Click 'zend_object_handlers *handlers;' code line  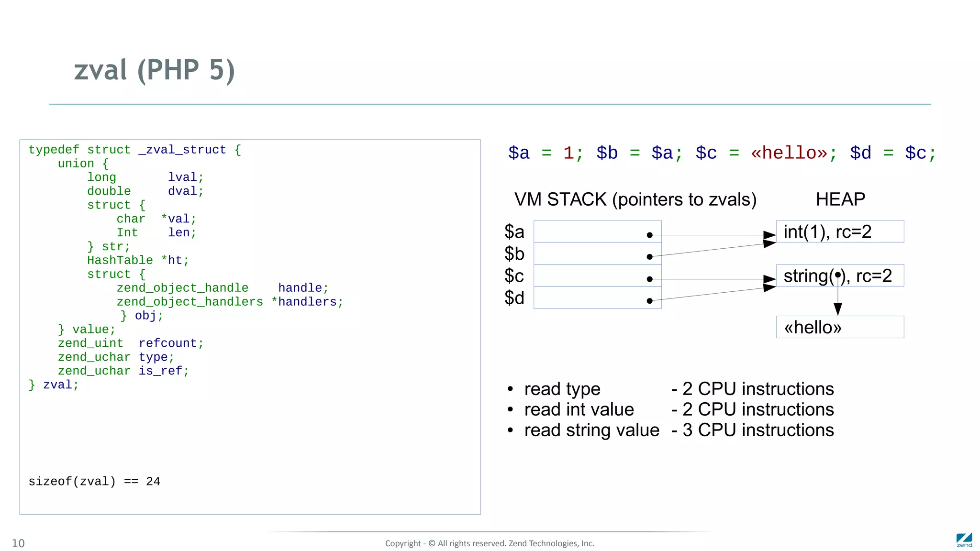point(230,302)
